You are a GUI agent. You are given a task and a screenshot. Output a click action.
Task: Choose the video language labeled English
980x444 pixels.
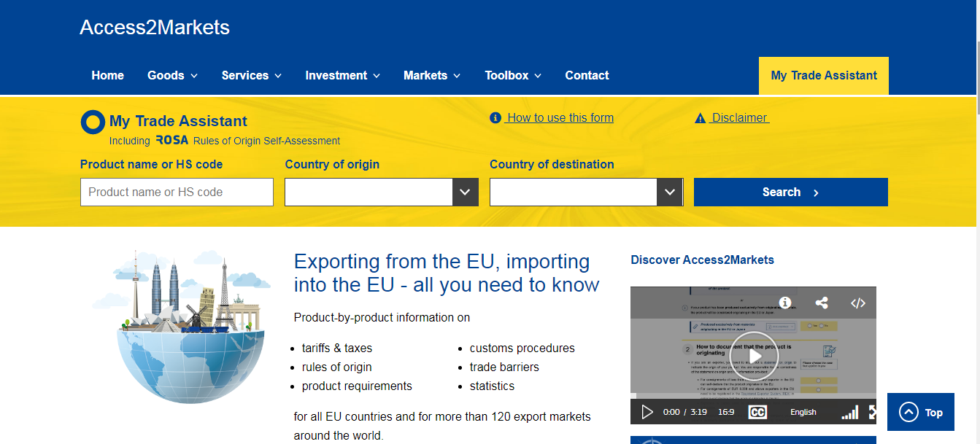803,412
